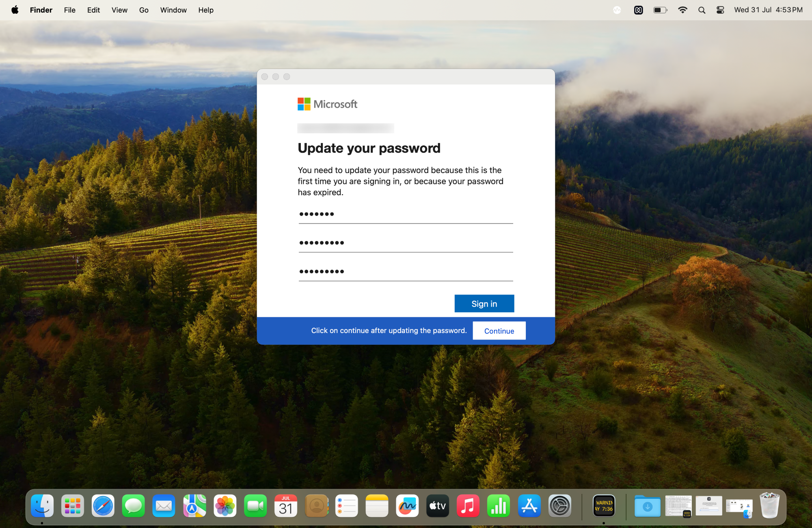
Task: Click the Microsoft logo in dialog
Action: tap(327, 104)
